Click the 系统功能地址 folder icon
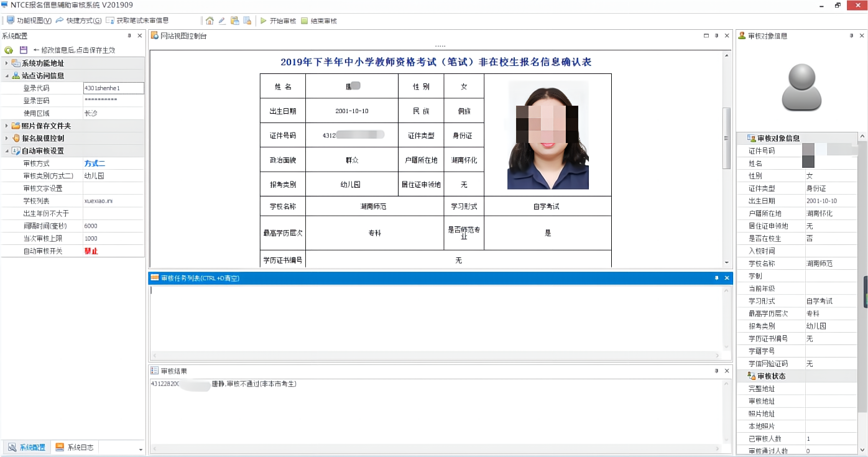868x457 pixels. pos(16,63)
